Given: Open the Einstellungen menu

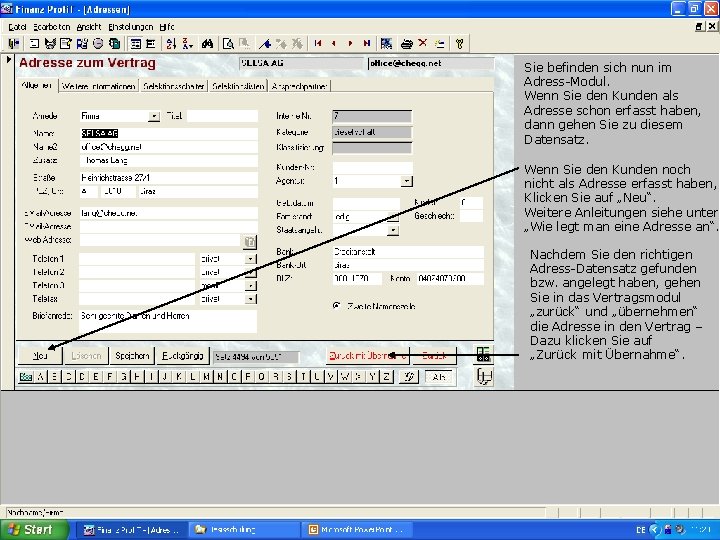Looking at the screenshot, I should coord(130,27).
